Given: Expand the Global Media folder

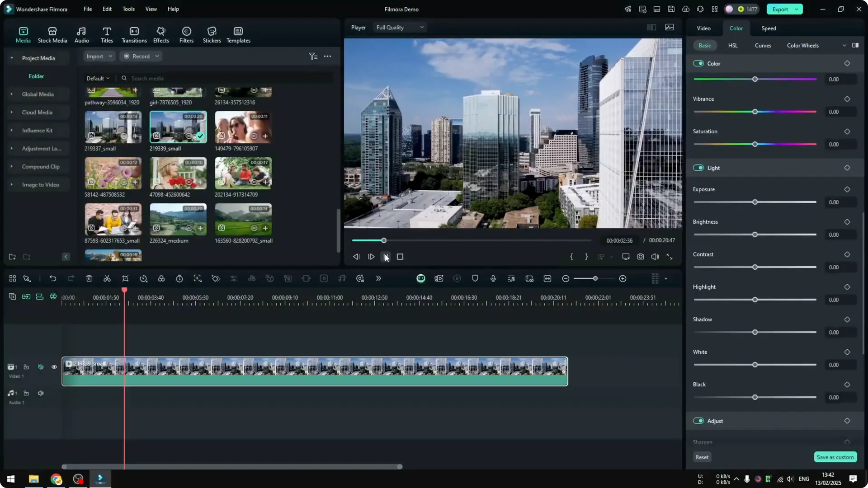Looking at the screenshot, I should pyautogui.click(x=11, y=94).
